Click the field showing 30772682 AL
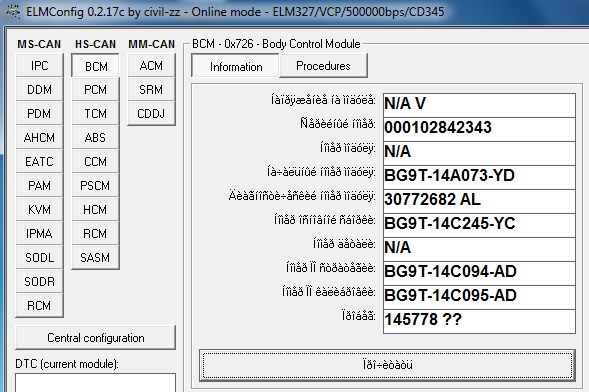 pyautogui.click(x=479, y=201)
